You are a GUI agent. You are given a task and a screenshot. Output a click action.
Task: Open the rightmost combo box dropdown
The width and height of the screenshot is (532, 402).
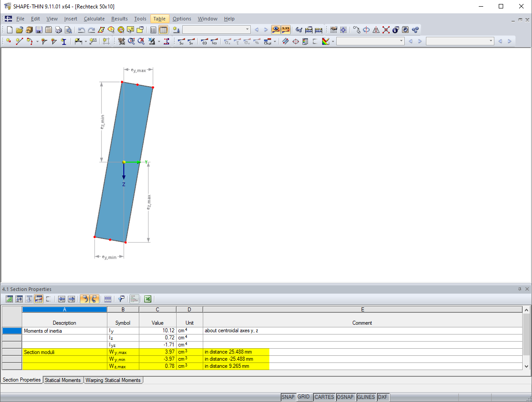pos(491,41)
